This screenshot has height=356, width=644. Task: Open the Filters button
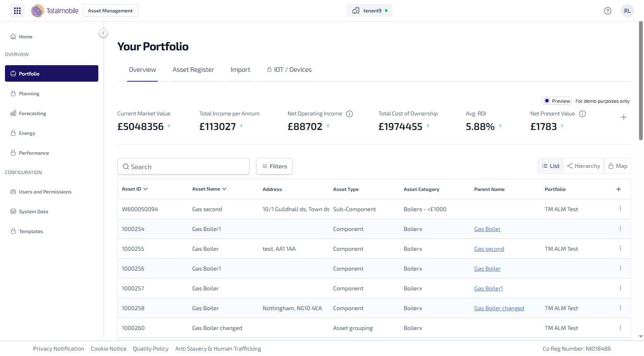pyautogui.click(x=274, y=166)
